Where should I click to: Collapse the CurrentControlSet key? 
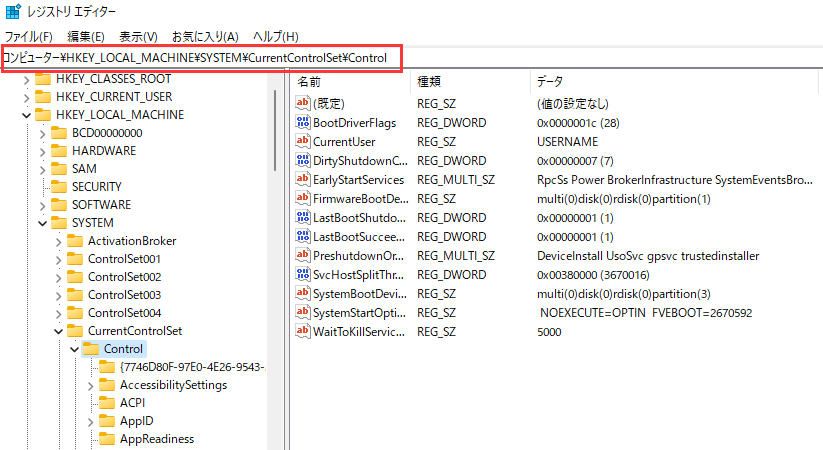coord(58,331)
